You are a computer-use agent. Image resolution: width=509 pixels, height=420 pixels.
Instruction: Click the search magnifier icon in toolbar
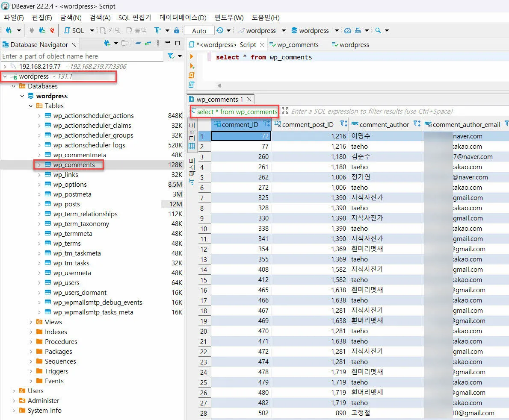click(378, 31)
